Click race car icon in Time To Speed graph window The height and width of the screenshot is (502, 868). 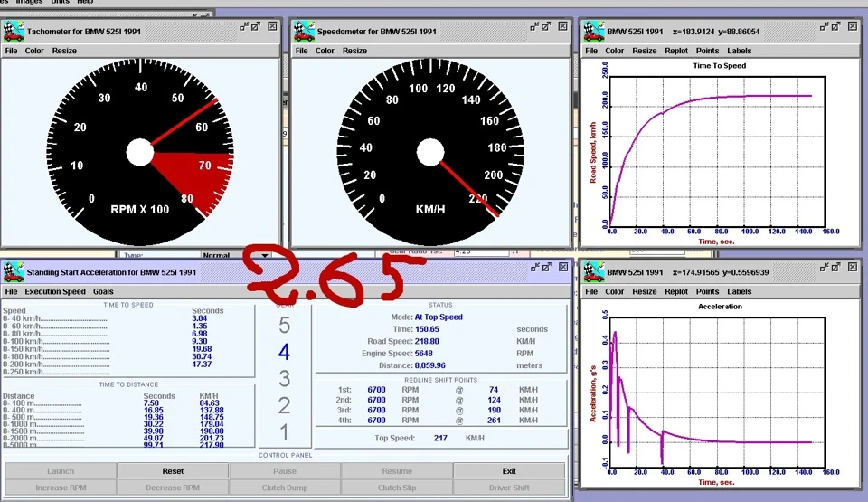[593, 31]
